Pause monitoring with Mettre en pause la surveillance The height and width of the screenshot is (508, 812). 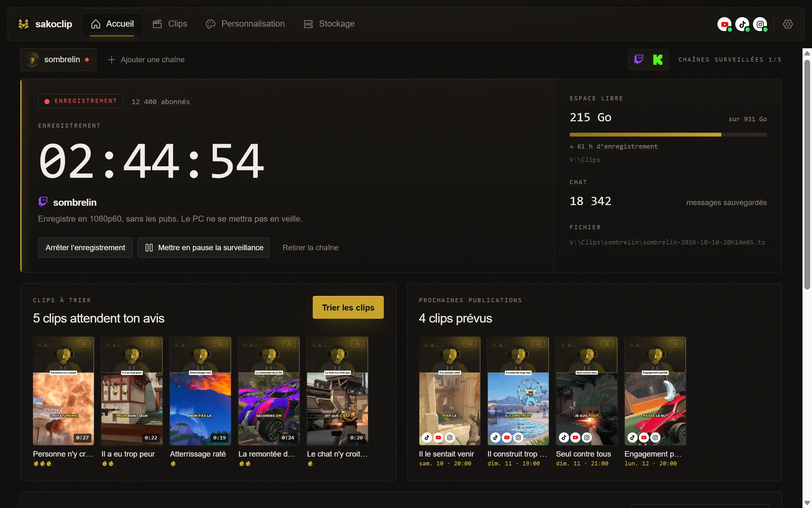pos(204,248)
